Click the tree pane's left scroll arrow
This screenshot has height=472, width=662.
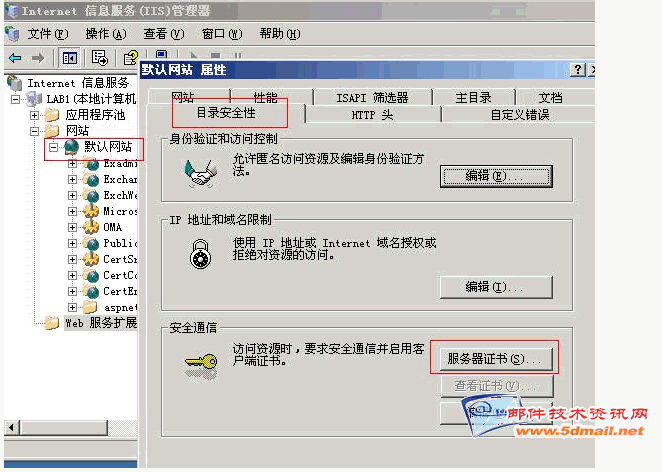[x=12, y=427]
